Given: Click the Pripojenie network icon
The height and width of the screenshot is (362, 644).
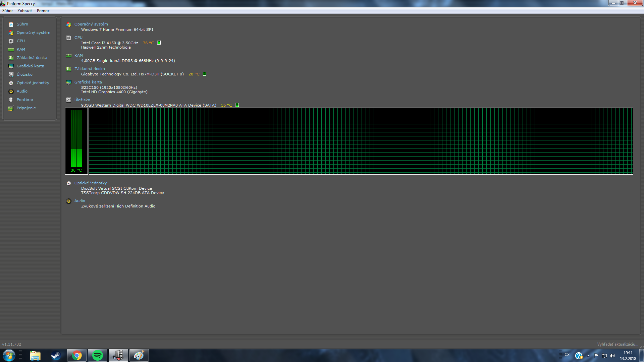Looking at the screenshot, I should point(11,108).
